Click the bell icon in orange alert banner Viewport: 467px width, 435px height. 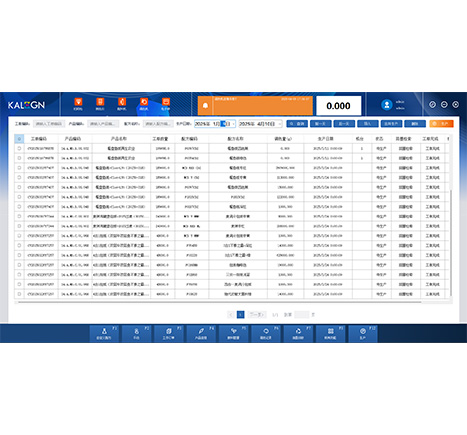point(205,106)
